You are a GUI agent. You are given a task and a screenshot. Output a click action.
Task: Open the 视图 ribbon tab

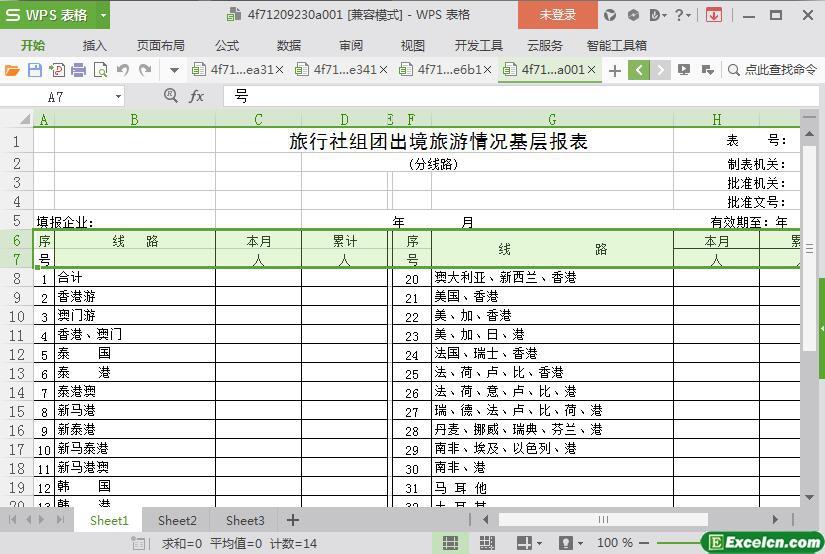click(412, 46)
